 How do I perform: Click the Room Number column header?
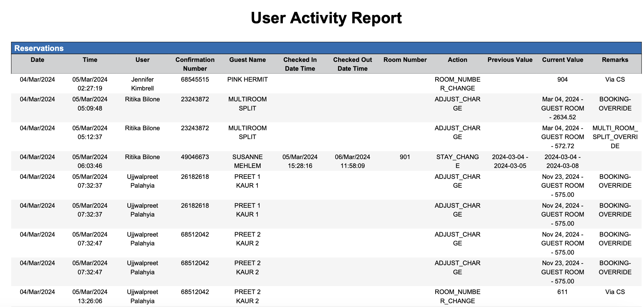405,60
